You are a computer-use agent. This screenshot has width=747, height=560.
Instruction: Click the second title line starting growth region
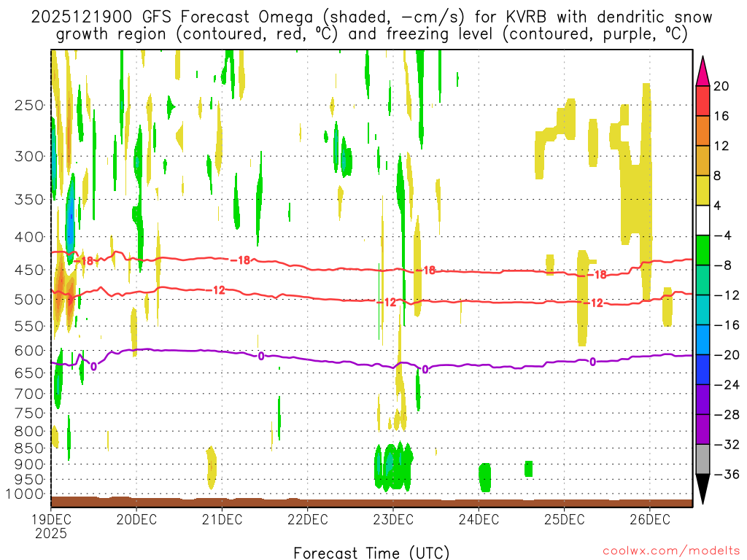tap(371, 34)
